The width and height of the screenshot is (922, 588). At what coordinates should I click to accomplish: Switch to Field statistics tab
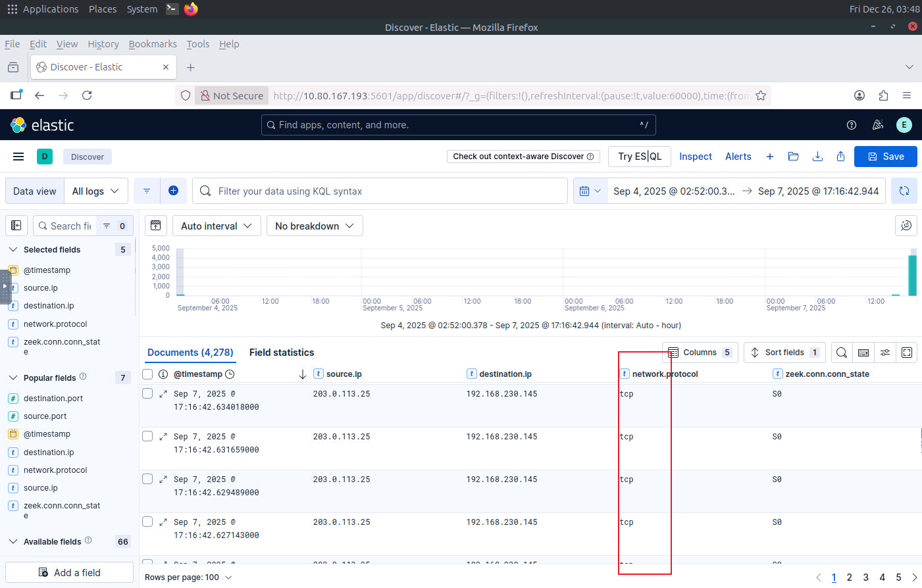coord(282,353)
